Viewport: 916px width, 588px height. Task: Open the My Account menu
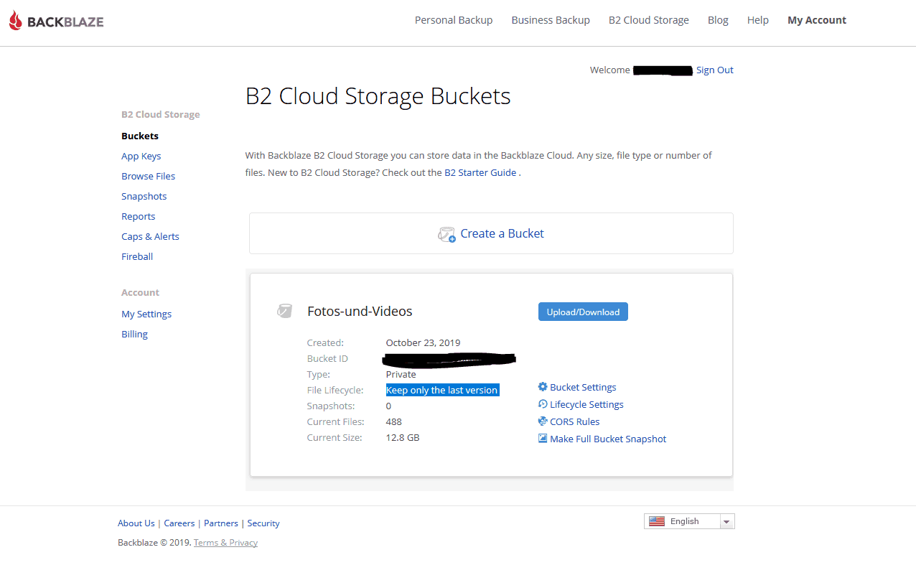817,20
